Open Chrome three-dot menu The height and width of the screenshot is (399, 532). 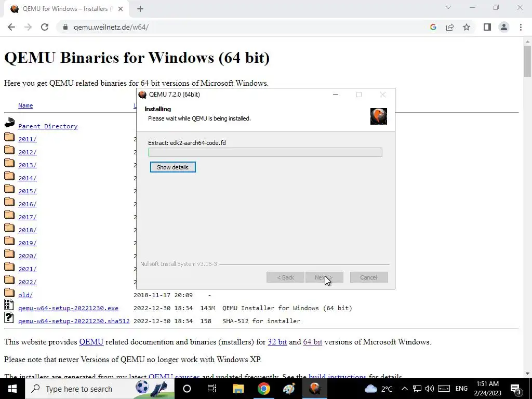coord(521,27)
